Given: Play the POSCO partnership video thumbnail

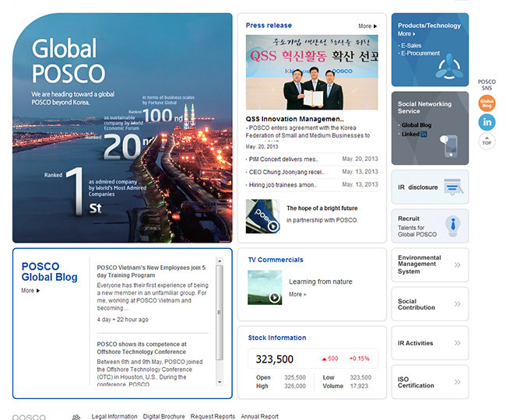Looking at the screenshot, I should pyautogui.click(x=262, y=216).
